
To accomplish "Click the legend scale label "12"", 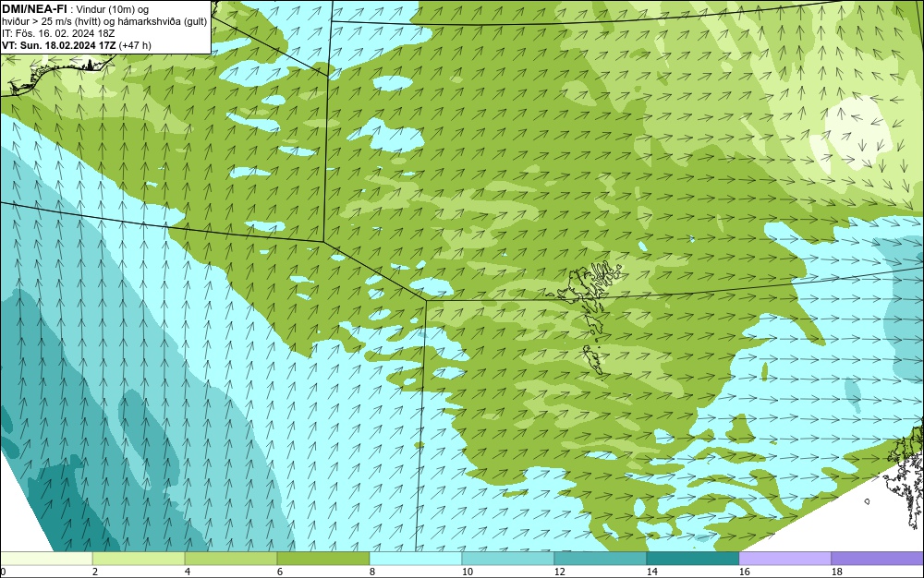I will click(x=559, y=572).
